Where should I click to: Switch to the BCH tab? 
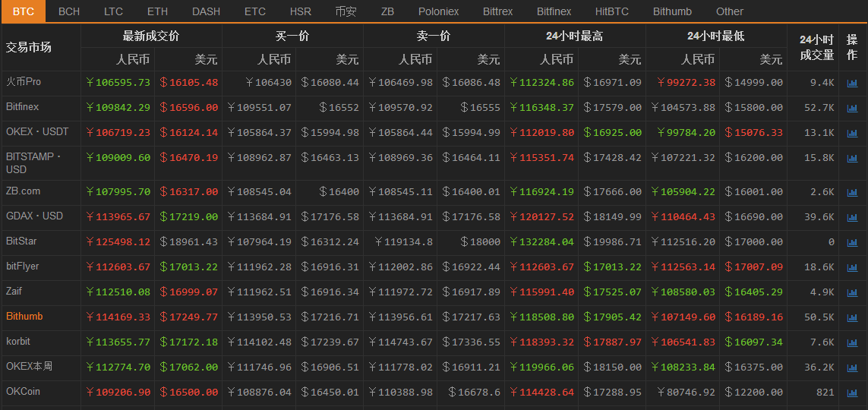tap(69, 11)
